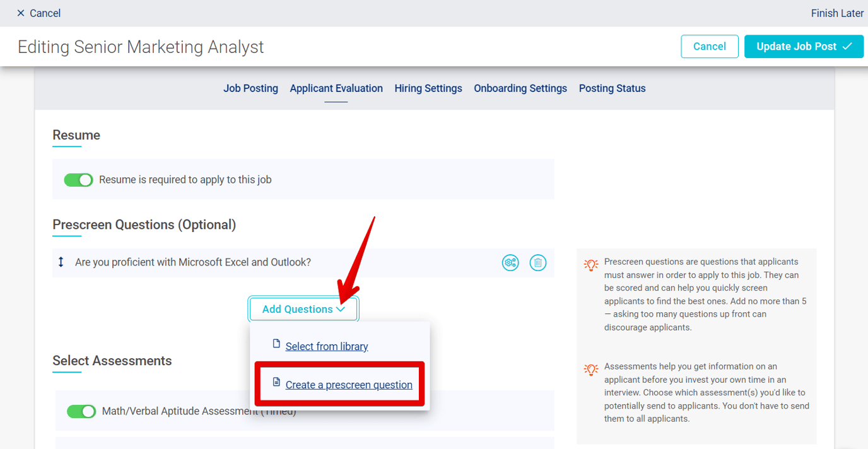Image resolution: width=868 pixels, height=449 pixels.
Task: Disable the resume requirement toggle
Action: (x=78, y=179)
